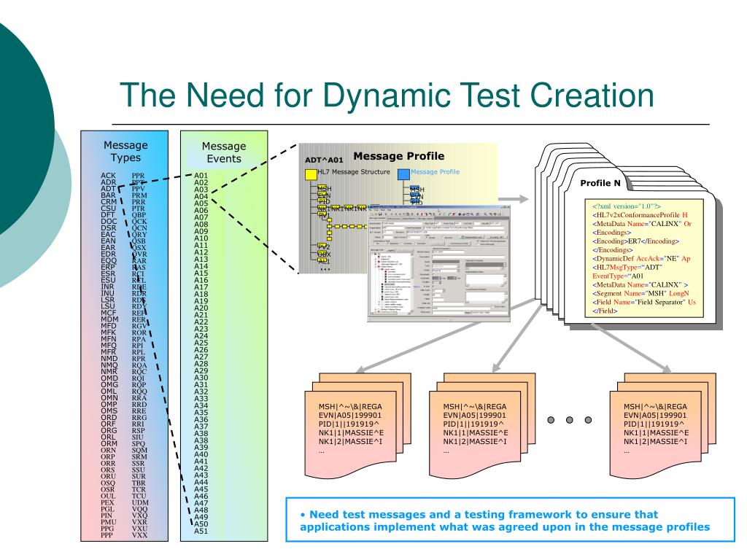Click the ADT^A01 label in the Message Profile panel

tap(324, 160)
